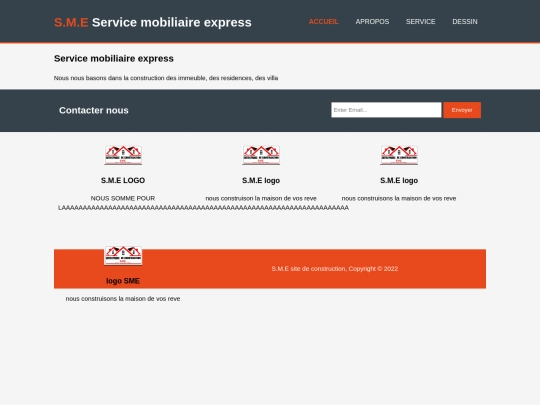Viewport: 540px width, 405px height.
Task: Click the logo above 'nous construisons la maison' third column
Action: [399, 155]
